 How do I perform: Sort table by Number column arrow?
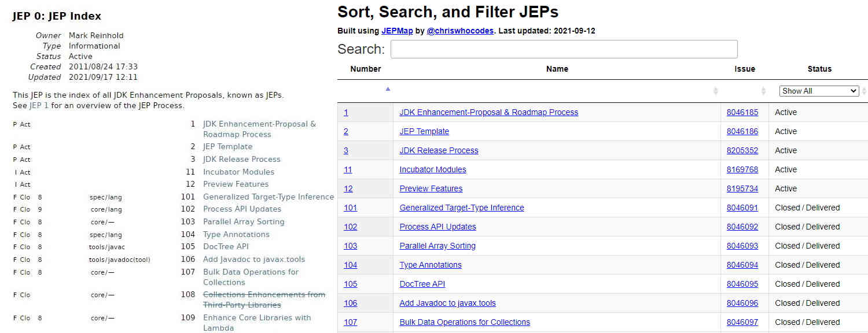[x=388, y=89]
